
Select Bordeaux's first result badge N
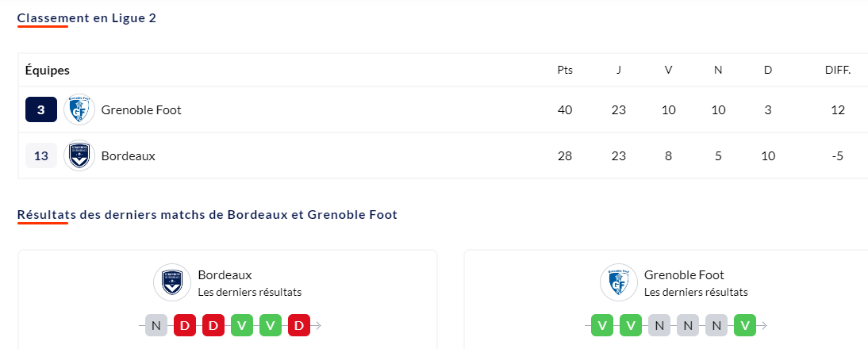(x=156, y=325)
